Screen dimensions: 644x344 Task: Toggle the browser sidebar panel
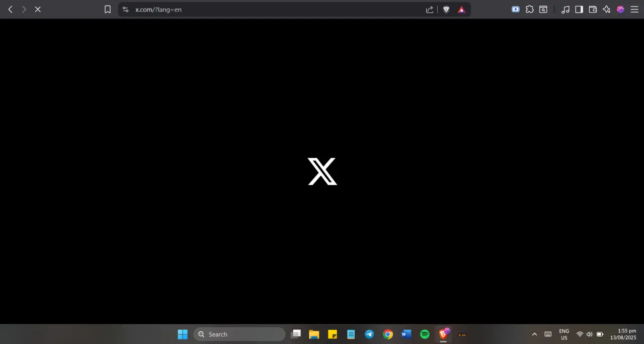(x=579, y=9)
